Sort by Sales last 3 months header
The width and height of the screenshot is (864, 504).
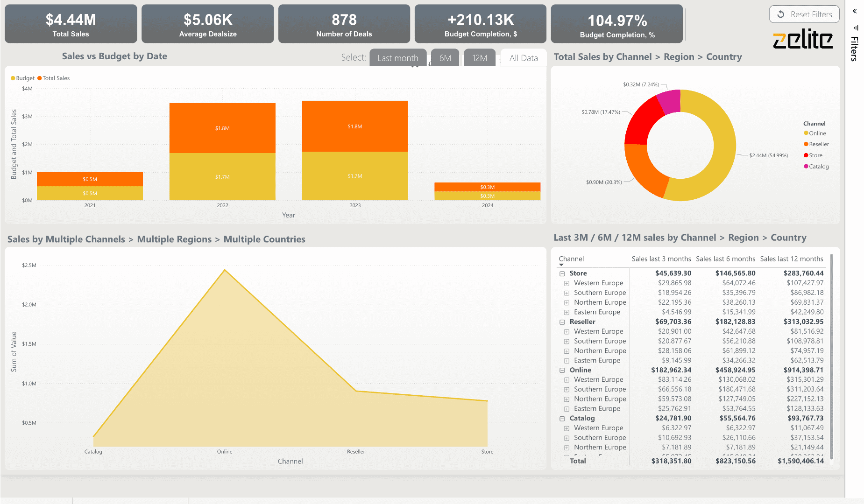661,259
